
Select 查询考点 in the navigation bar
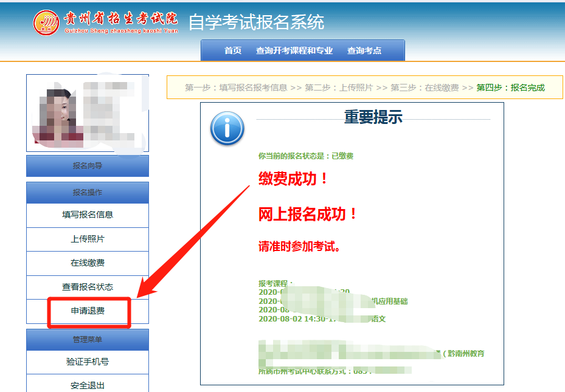[x=364, y=51]
